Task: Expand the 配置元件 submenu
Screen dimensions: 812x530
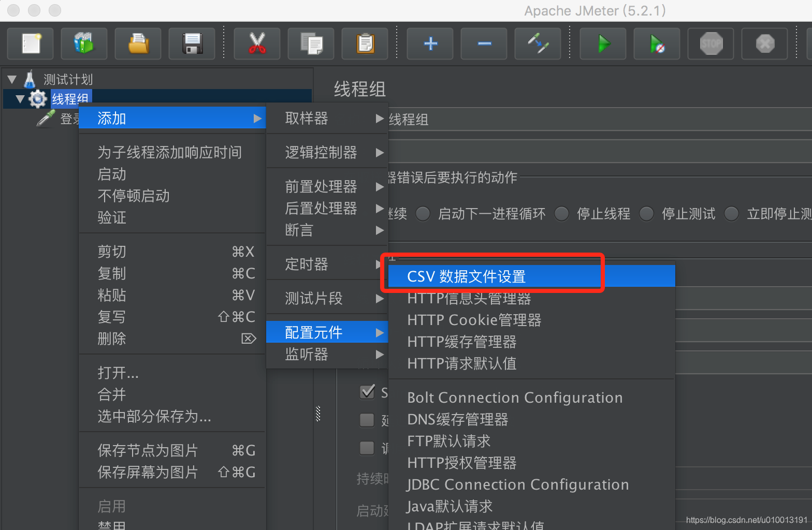Action: [x=327, y=332]
